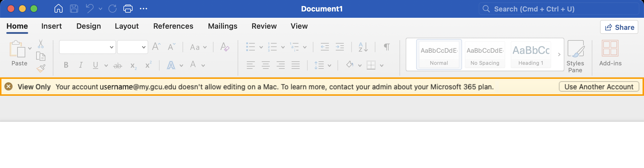Click the Search field in title bar
Viewport: 644px width, 168px height.
click(559, 9)
